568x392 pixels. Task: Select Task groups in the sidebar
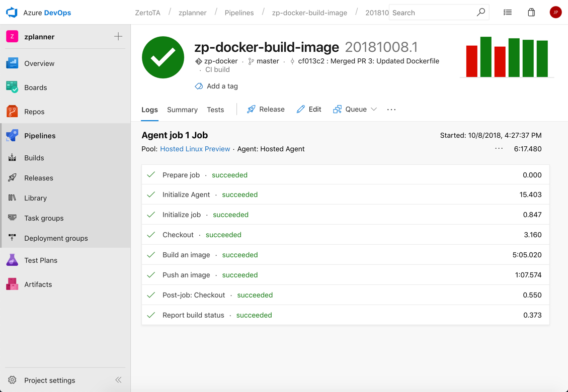(x=65, y=218)
